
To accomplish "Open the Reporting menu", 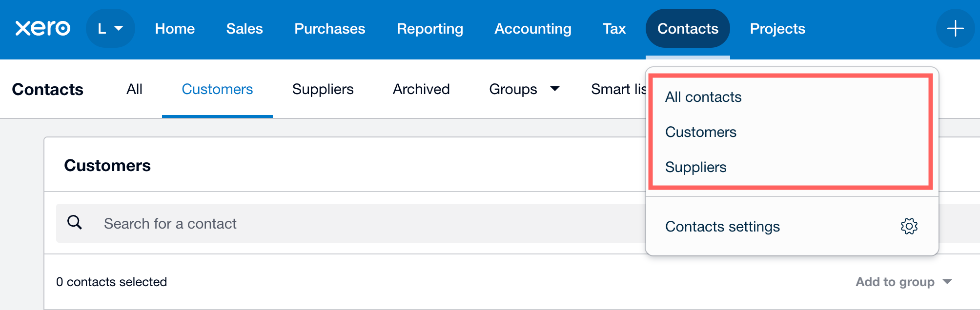I will tap(429, 28).
